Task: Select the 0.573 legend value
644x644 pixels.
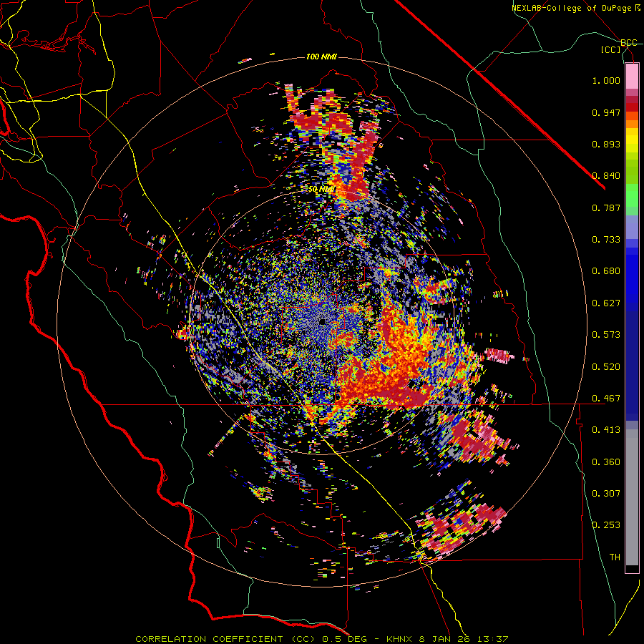Action: click(x=606, y=335)
